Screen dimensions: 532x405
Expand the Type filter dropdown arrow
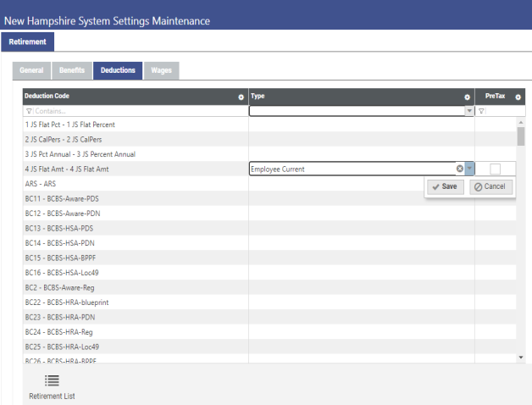coord(469,111)
